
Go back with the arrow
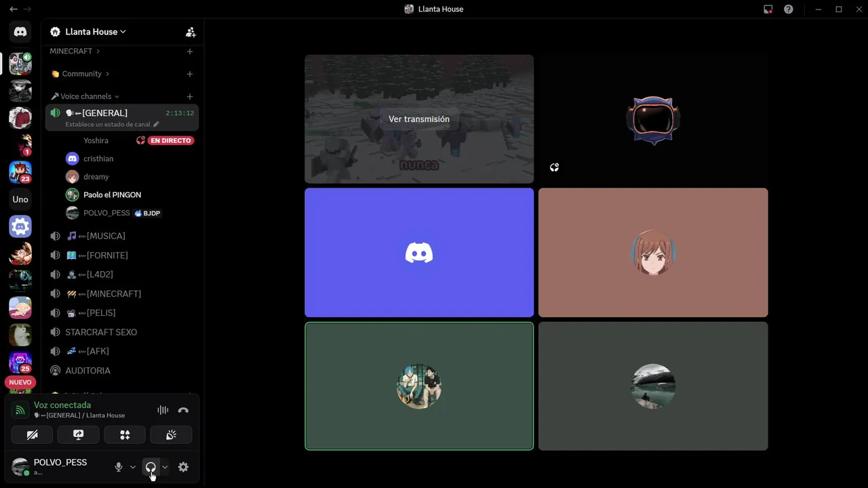tap(14, 9)
